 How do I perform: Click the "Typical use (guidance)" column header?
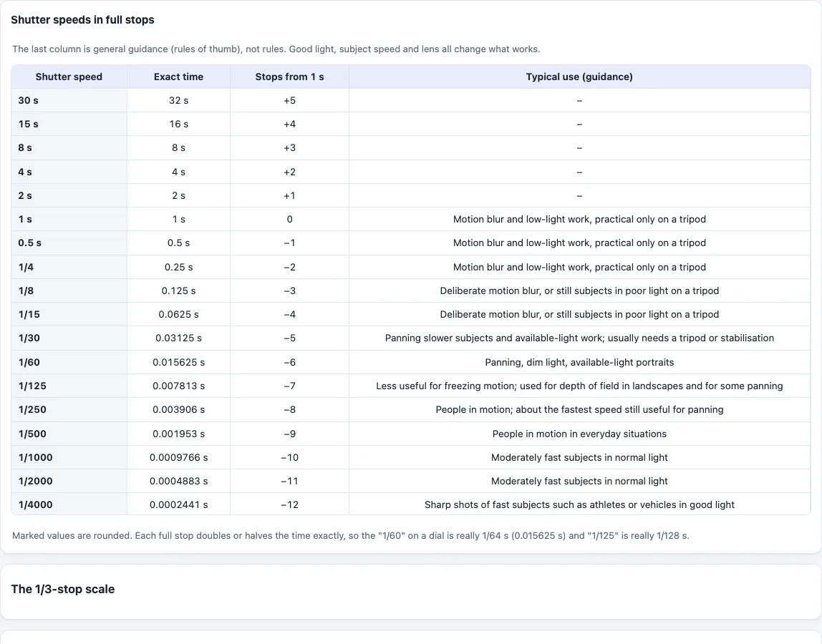tap(579, 77)
